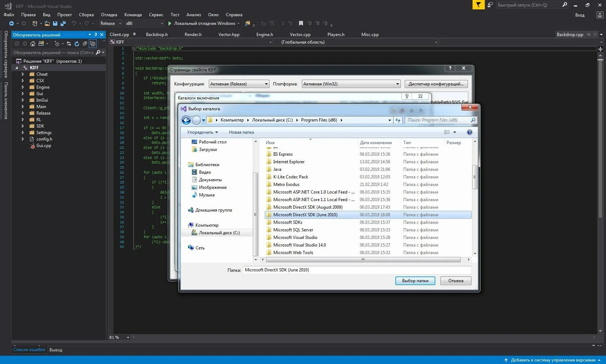Click the Save All toolbar icon
606x364 pixels.
coord(63,23)
